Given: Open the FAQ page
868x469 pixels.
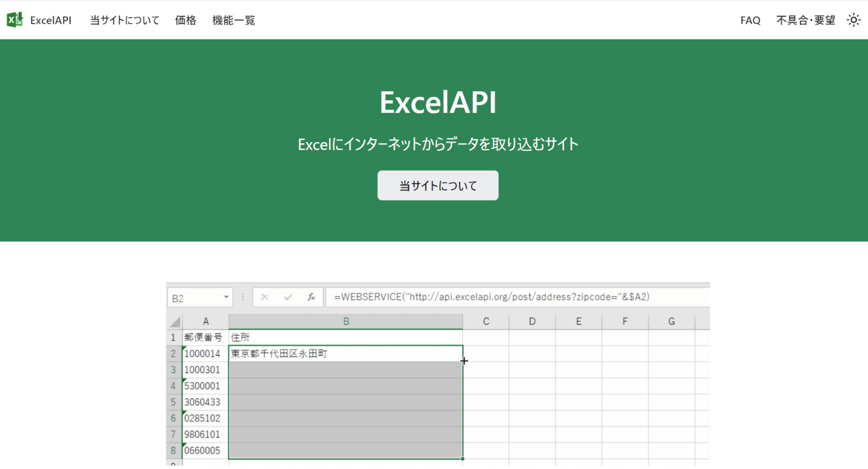Looking at the screenshot, I should pos(751,20).
